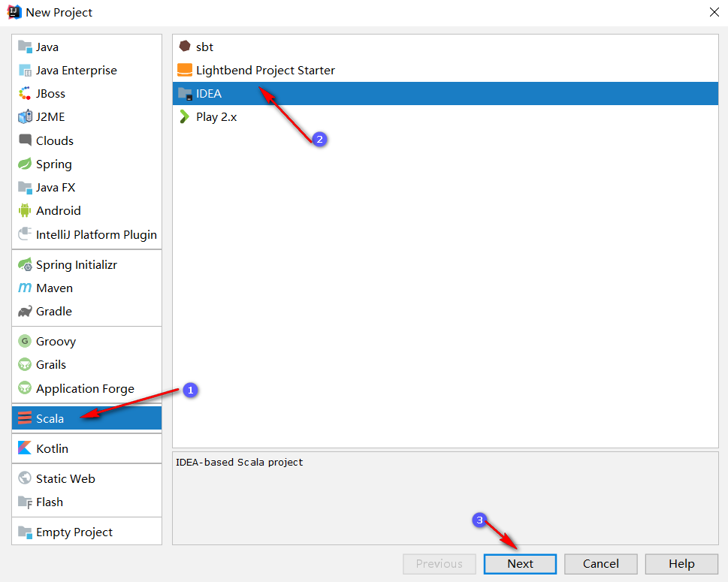Select 'Lightbend Project Starter' template
Screen dimensions: 728x582
[265, 70]
